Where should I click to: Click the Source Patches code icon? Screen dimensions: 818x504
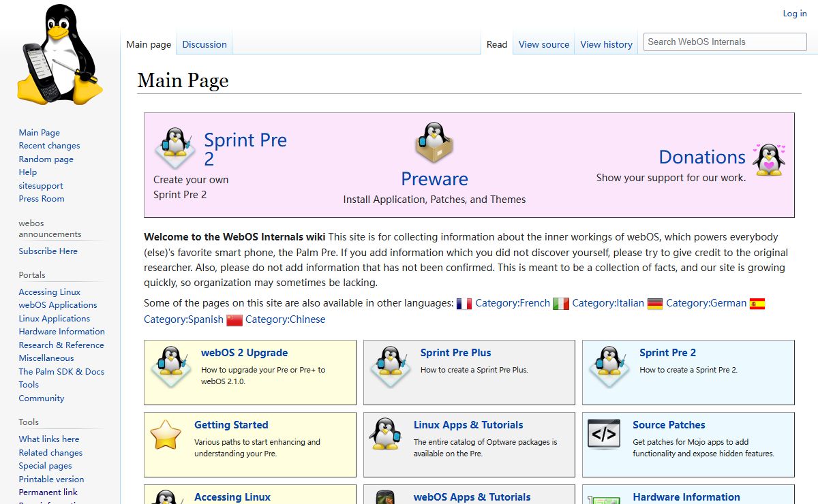point(604,435)
